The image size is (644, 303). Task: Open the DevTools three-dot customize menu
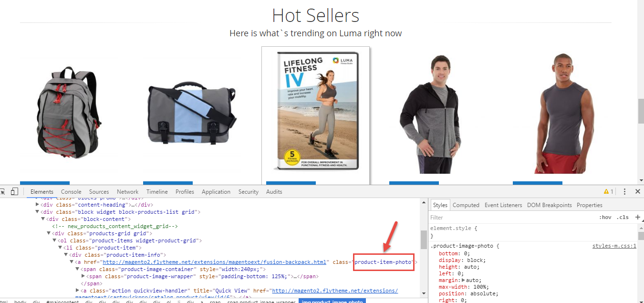(x=624, y=191)
